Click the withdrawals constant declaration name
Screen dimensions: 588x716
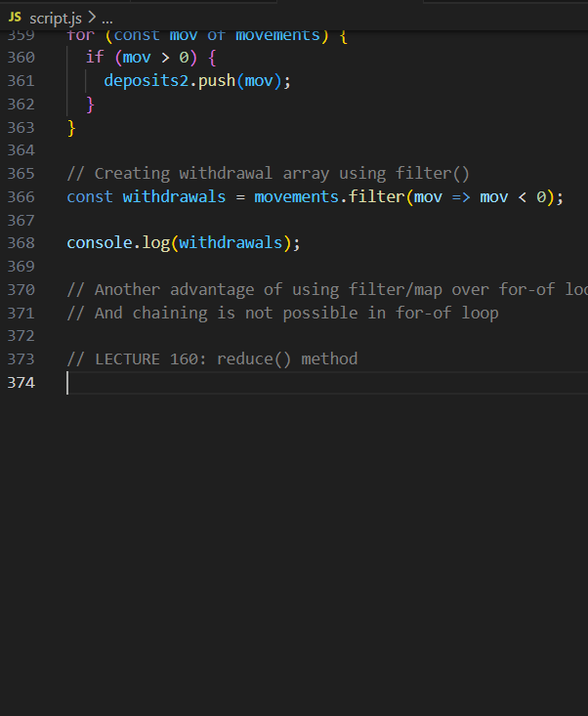click(174, 196)
